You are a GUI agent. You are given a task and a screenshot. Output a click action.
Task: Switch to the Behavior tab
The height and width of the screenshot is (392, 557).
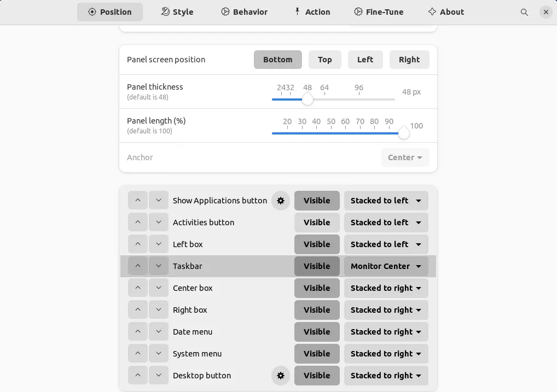pos(244,11)
